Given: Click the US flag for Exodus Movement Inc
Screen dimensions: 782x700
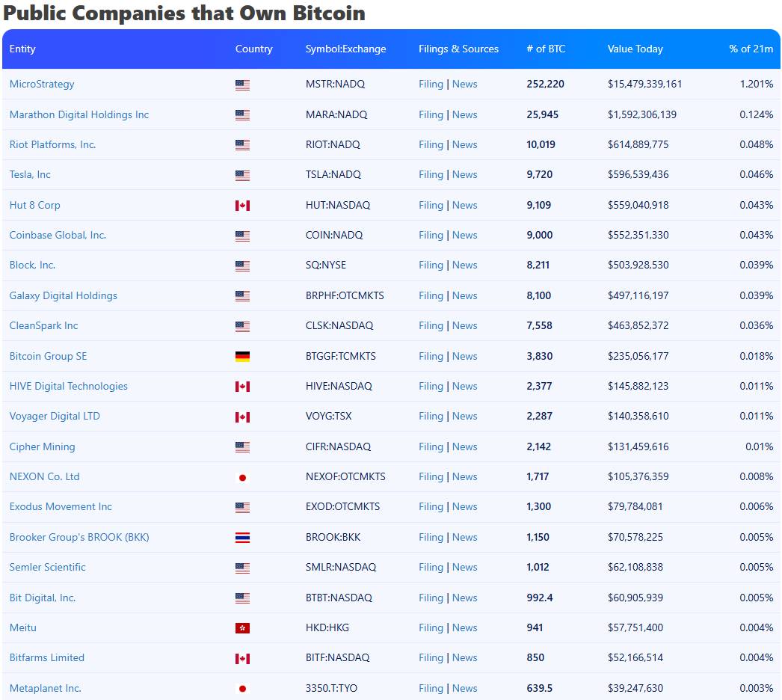Looking at the screenshot, I should pyautogui.click(x=242, y=507).
